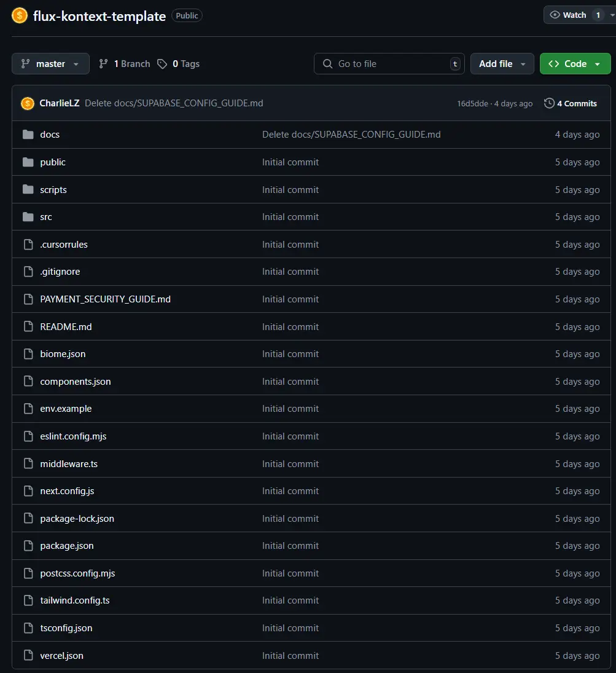Click the 16d5dde commit hash

[x=471, y=104]
